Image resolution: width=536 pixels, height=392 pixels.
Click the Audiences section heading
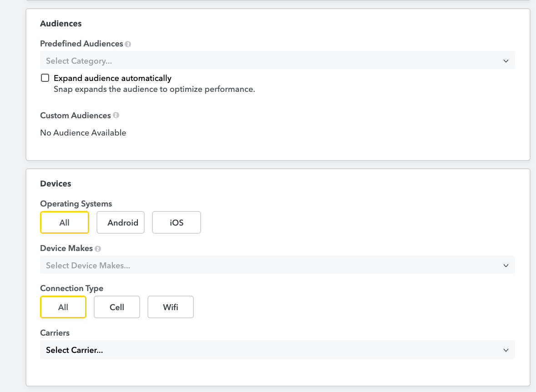61,23
